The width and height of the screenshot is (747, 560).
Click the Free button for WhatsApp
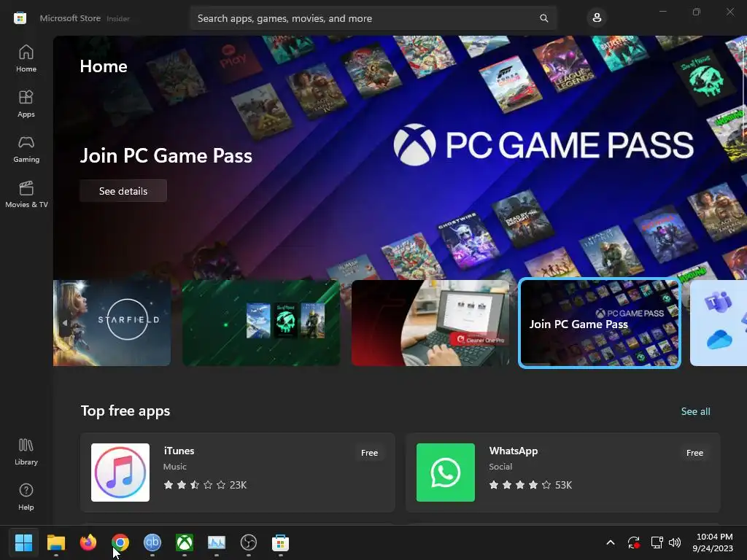pyautogui.click(x=694, y=453)
